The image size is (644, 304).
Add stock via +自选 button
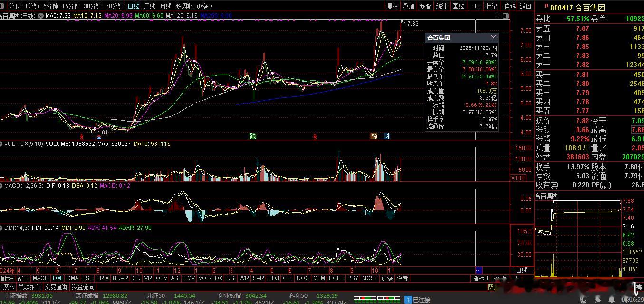pyautogui.click(x=509, y=6)
